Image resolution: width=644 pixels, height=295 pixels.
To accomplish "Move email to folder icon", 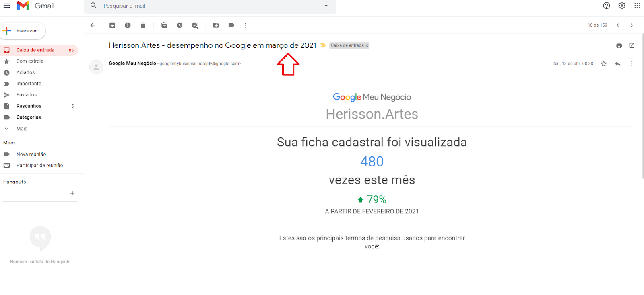I will tap(216, 25).
